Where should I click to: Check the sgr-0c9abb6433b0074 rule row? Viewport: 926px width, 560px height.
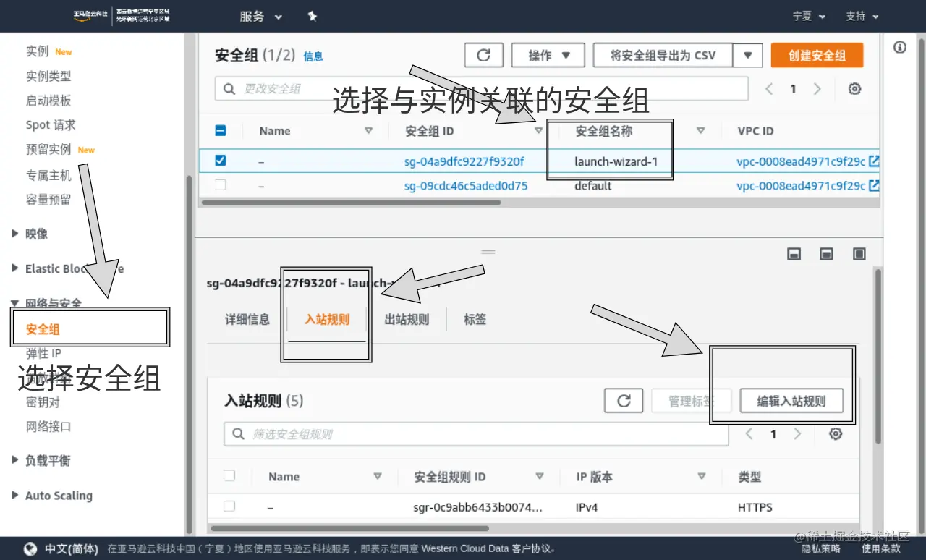coord(229,506)
